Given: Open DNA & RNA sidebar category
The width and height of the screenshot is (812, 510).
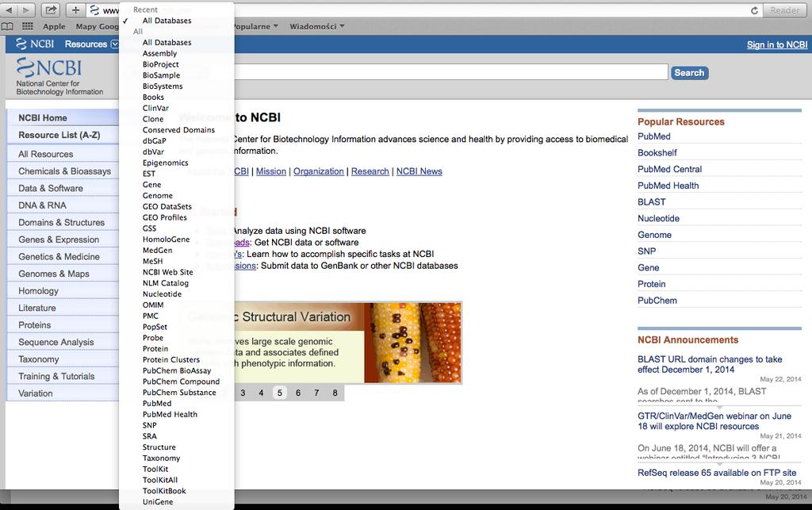Looking at the screenshot, I should click(63, 205).
